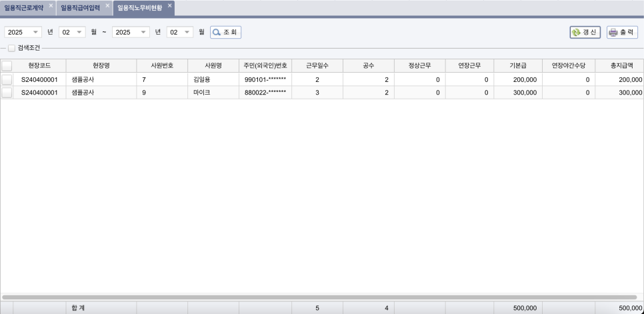Close the 일용직노무비현황 tab

point(169,6)
